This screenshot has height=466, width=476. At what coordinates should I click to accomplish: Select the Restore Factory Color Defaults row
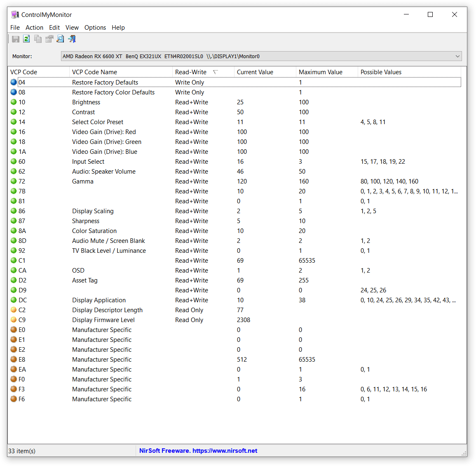(235, 92)
